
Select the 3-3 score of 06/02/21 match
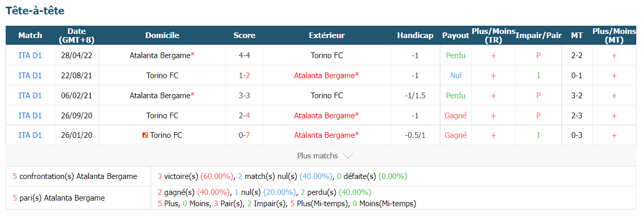point(245,96)
